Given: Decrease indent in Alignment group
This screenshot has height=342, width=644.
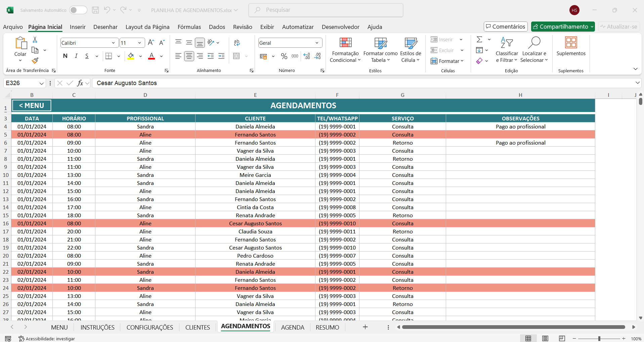Looking at the screenshot, I should click(211, 56).
